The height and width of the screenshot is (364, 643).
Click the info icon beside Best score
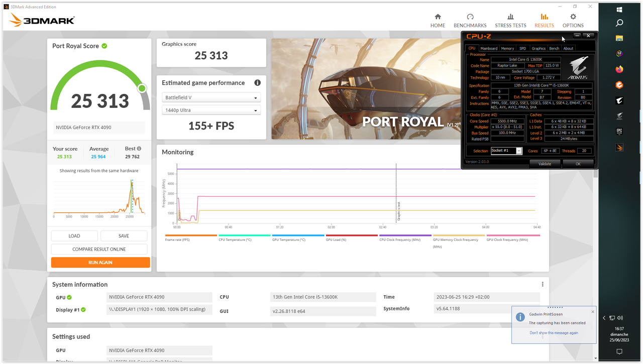tap(139, 149)
